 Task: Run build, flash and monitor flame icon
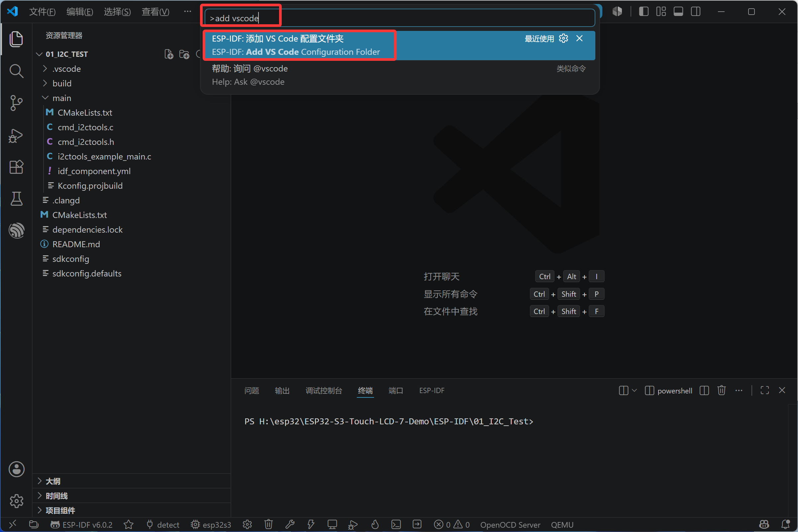(x=375, y=525)
